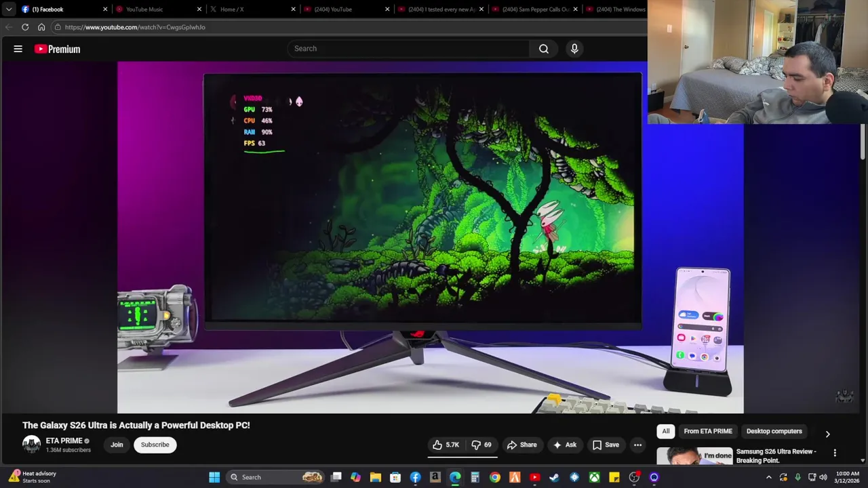Viewport: 868px width, 488px height.
Task: Start voice search with microphone icon
Action: [x=574, y=49]
